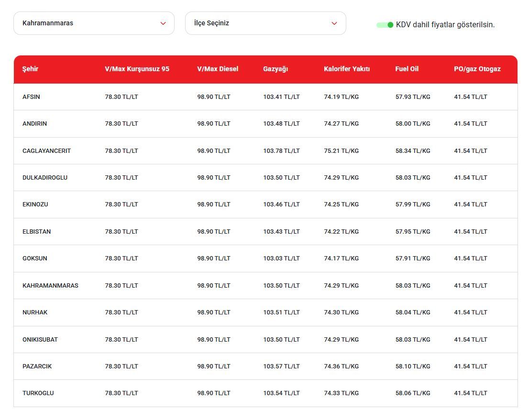Click the 103.46 TL/LT Gazyağı price
Viewport: 529px width, 420px height.
(x=281, y=205)
